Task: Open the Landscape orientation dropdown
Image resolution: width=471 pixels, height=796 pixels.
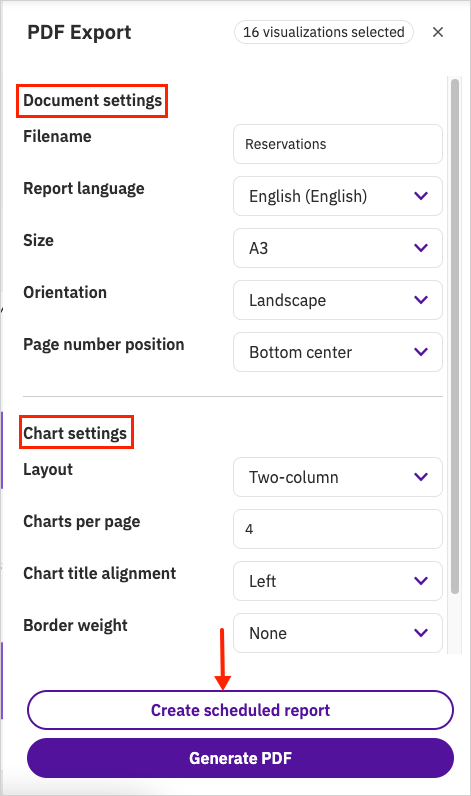Action: pos(338,300)
